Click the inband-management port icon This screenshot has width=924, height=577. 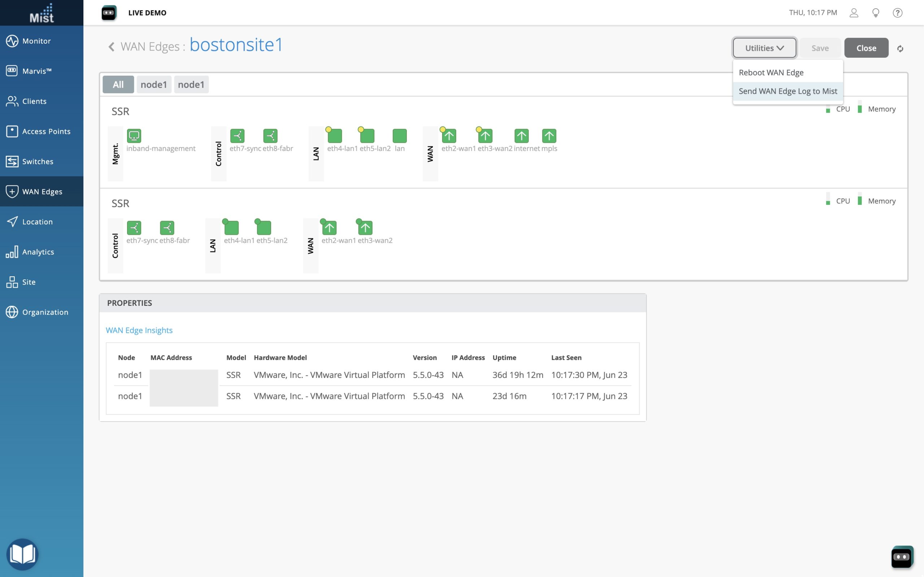(x=134, y=136)
